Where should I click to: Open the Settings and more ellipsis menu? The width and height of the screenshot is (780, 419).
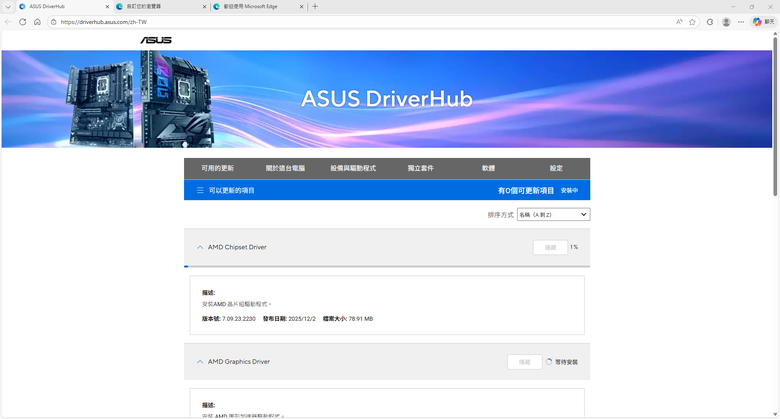[741, 22]
